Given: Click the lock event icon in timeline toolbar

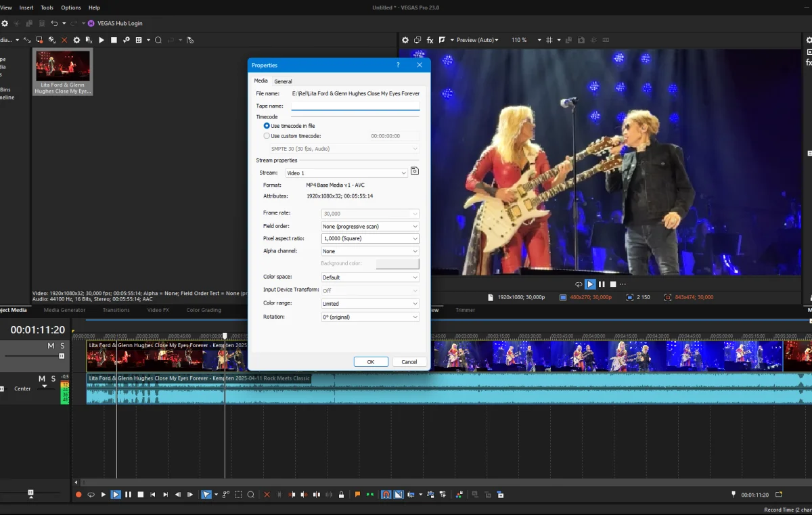Looking at the screenshot, I should pyautogui.click(x=341, y=495).
